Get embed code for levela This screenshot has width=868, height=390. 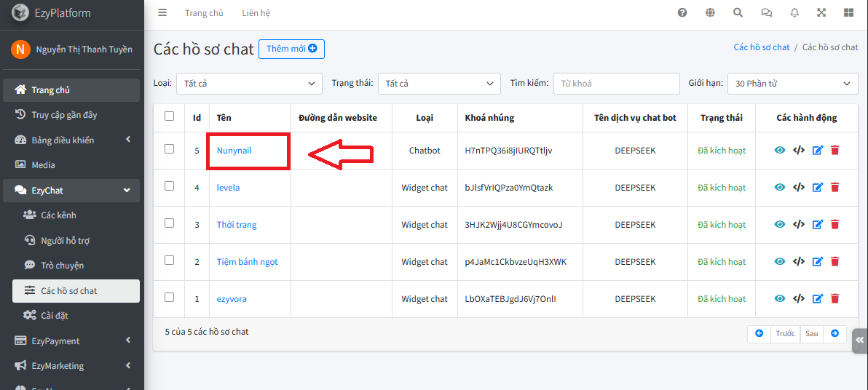tap(799, 188)
